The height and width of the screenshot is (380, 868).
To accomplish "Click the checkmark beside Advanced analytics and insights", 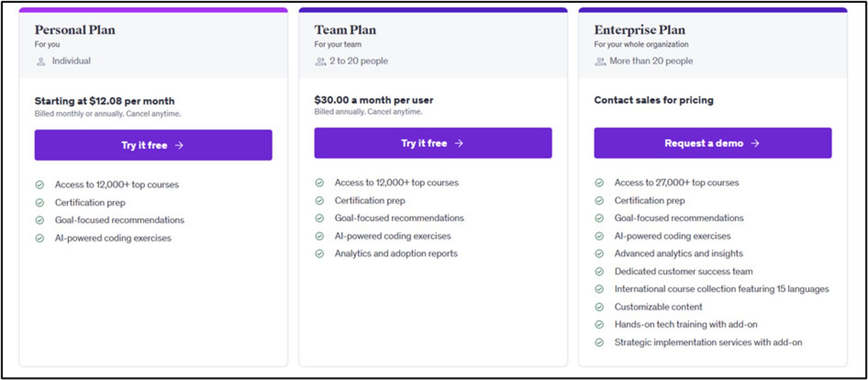I will tap(599, 254).
